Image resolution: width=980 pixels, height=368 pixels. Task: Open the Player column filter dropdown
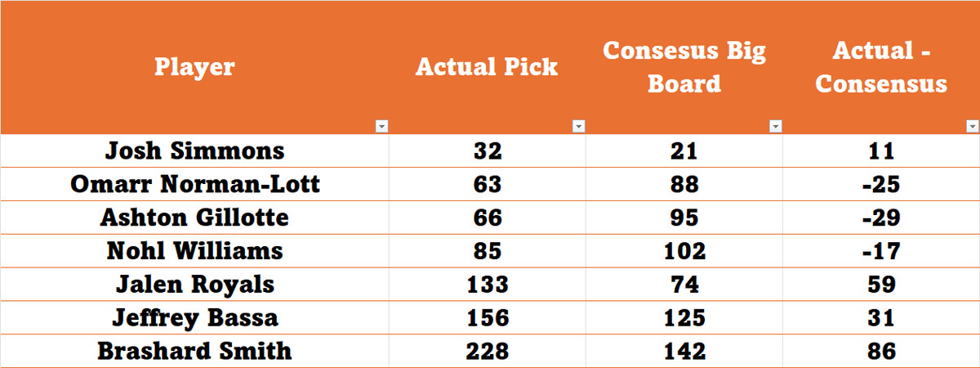point(381,127)
